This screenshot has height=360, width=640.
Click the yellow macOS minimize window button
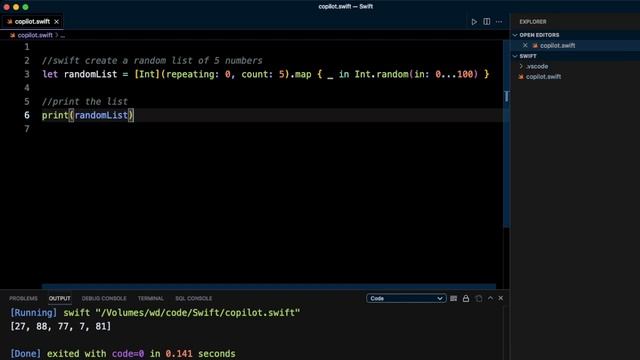16,7
